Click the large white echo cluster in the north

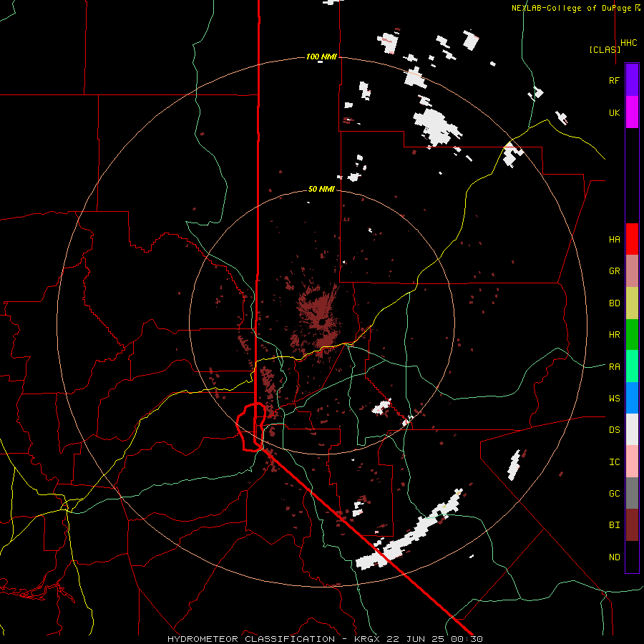click(x=436, y=127)
